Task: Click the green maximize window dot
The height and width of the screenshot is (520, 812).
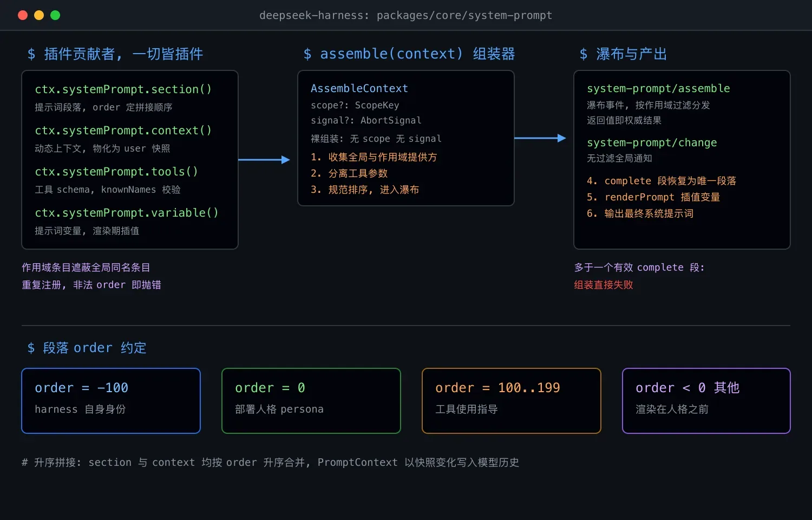Action: (x=55, y=15)
